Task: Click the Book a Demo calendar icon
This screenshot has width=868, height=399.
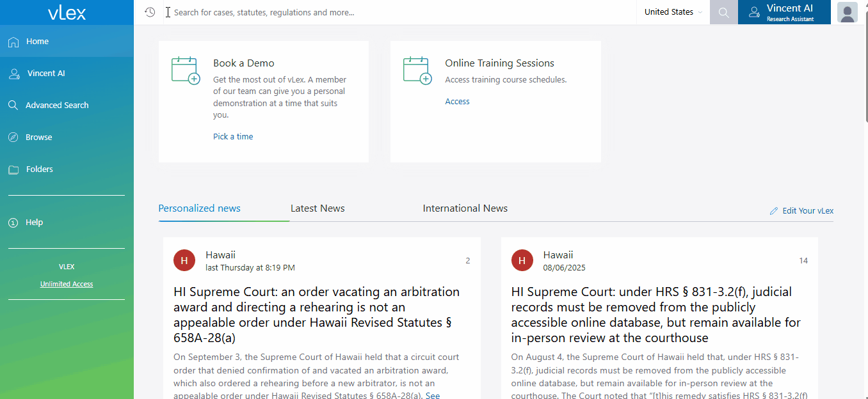Action: point(186,70)
